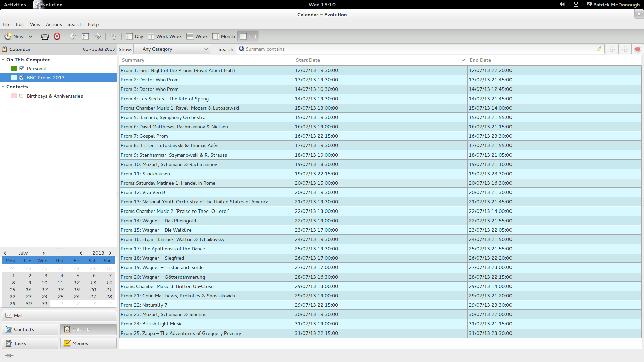Screen dimensions: 644x362
Task: Click the Select a specific date icon
Action: [113, 36]
